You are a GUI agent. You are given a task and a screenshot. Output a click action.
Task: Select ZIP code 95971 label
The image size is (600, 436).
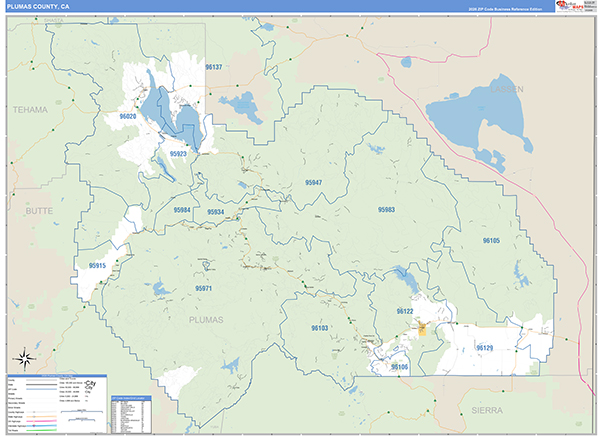[205, 288]
